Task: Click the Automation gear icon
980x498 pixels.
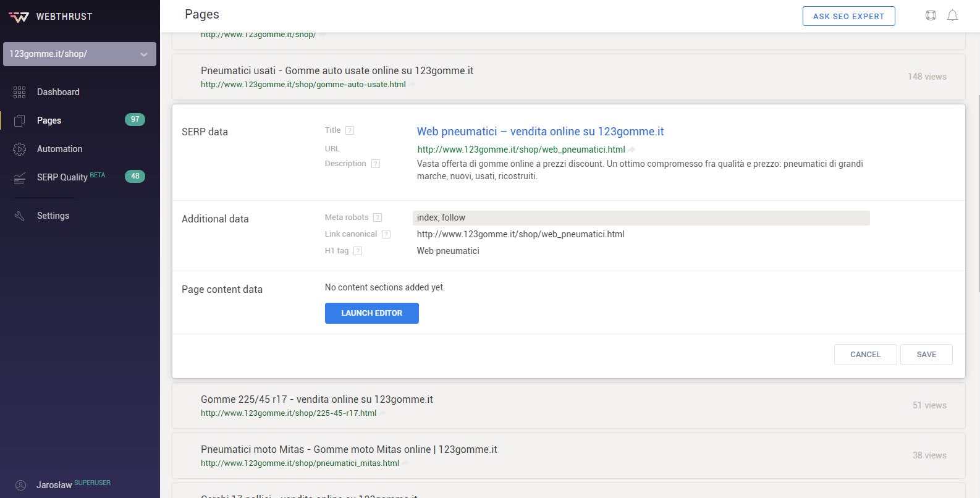Action: 20,149
